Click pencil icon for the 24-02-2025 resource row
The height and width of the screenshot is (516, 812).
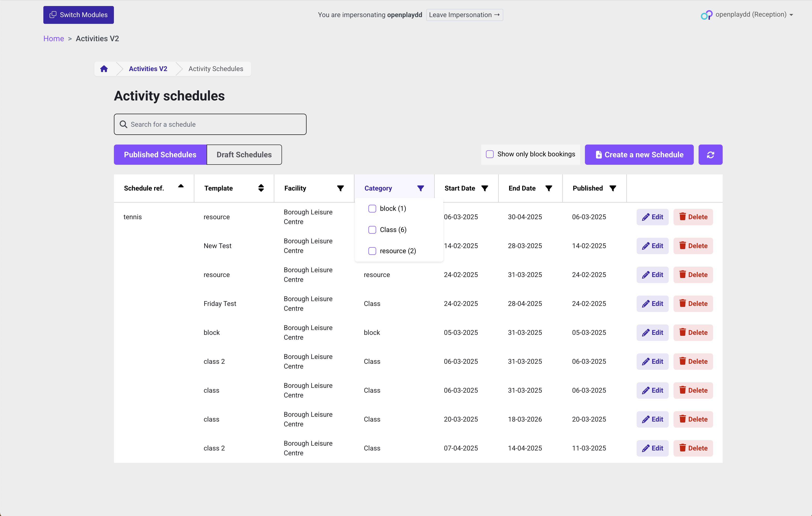[645, 275]
